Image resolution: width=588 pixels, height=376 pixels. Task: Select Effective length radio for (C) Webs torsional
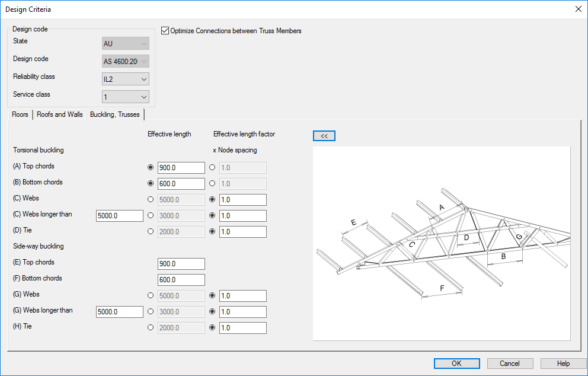pos(151,200)
